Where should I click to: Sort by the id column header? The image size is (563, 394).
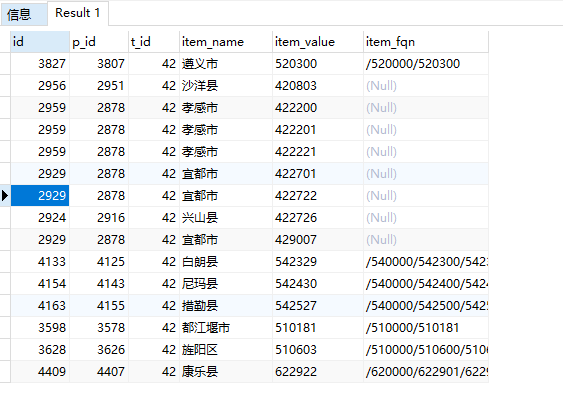[x=40, y=42]
